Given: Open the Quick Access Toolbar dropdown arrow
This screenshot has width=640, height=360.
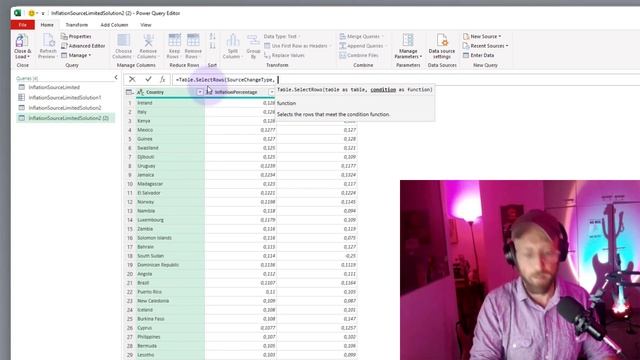Looking at the screenshot, I should click(x=43, y=13).
